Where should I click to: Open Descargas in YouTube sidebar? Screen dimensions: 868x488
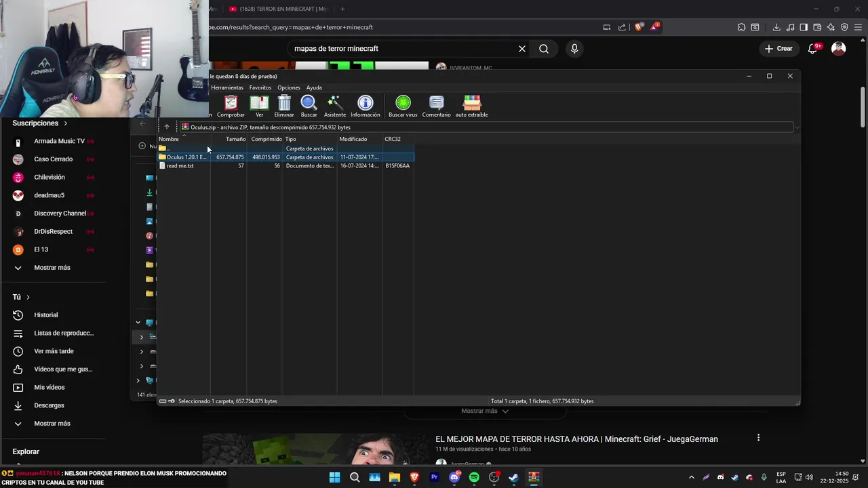(x=49, y=405)
